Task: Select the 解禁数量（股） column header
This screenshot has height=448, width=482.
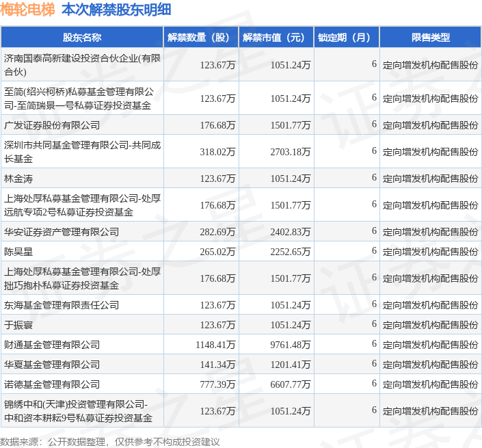Action: (x=201, y=38)
